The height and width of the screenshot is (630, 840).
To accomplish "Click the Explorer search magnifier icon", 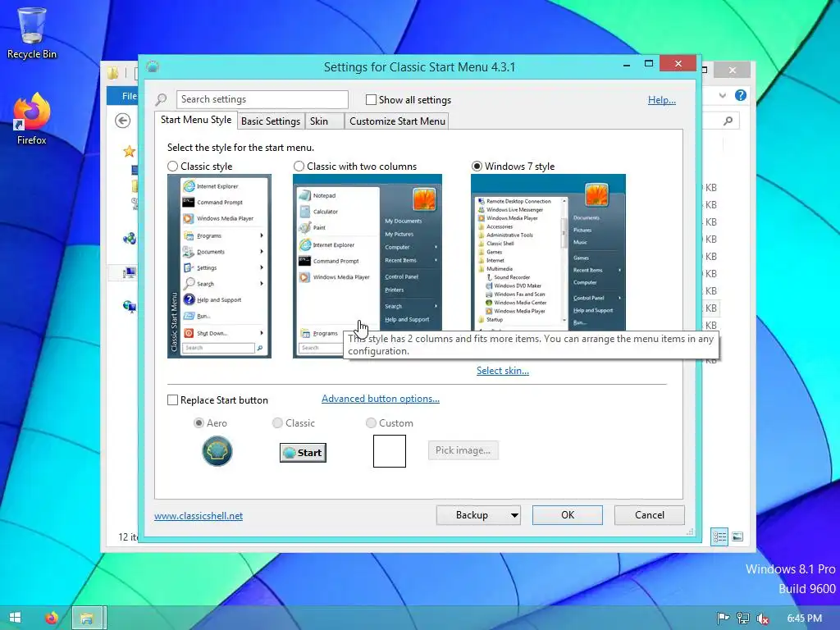I will click(x=728, y=121).
